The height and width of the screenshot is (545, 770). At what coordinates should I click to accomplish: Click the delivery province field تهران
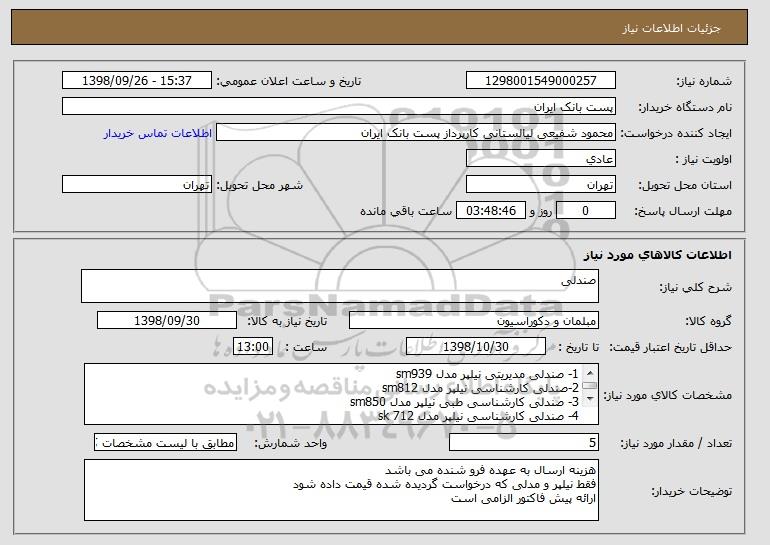coord(541,185)
